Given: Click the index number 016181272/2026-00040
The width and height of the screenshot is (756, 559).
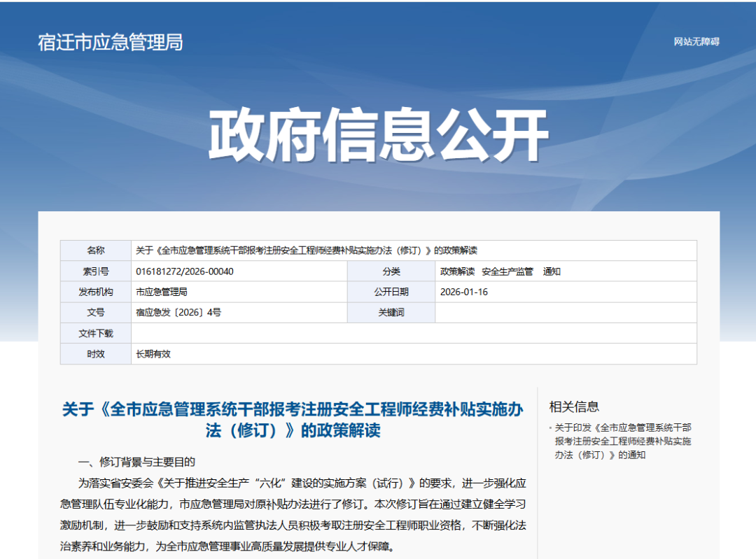Looking at the screenshot, I should [x=185, y=271].
